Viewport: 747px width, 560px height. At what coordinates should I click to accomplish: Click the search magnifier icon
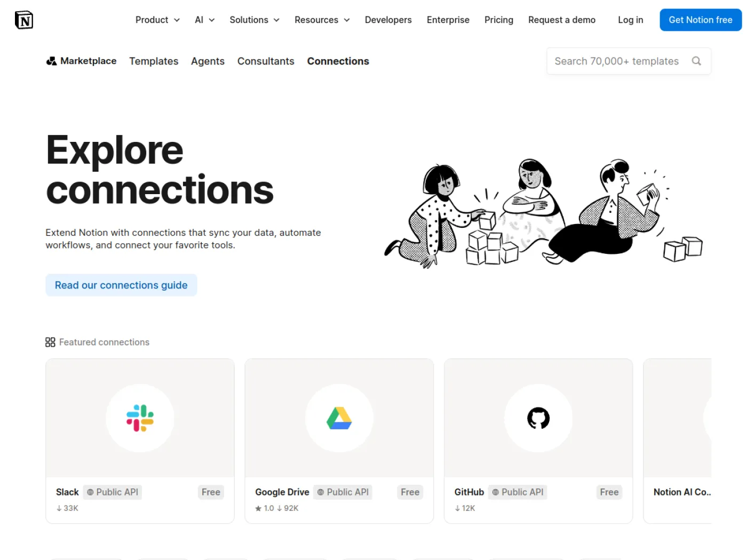pyautogui.click(x=696, y=61)
